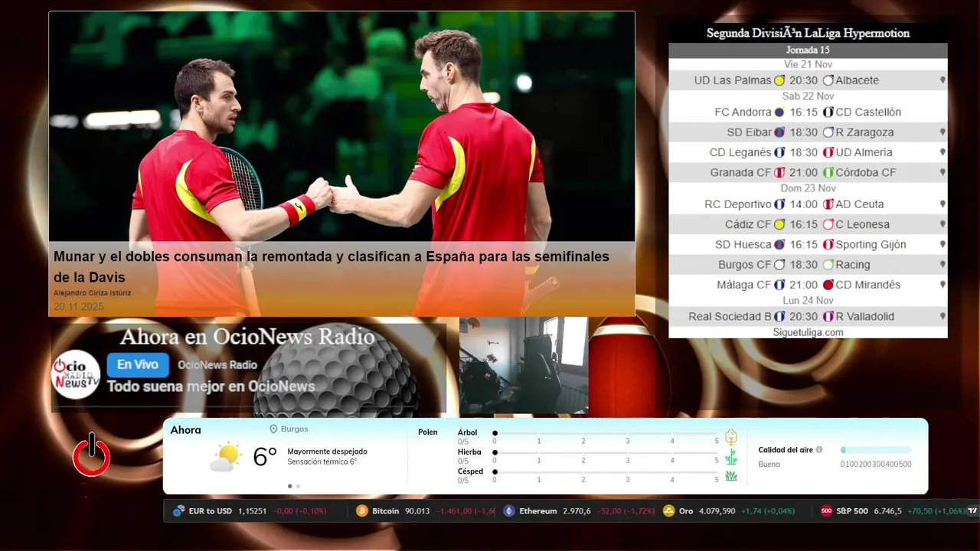Click the CD Mirandés team badge

[x=828, y=285]
